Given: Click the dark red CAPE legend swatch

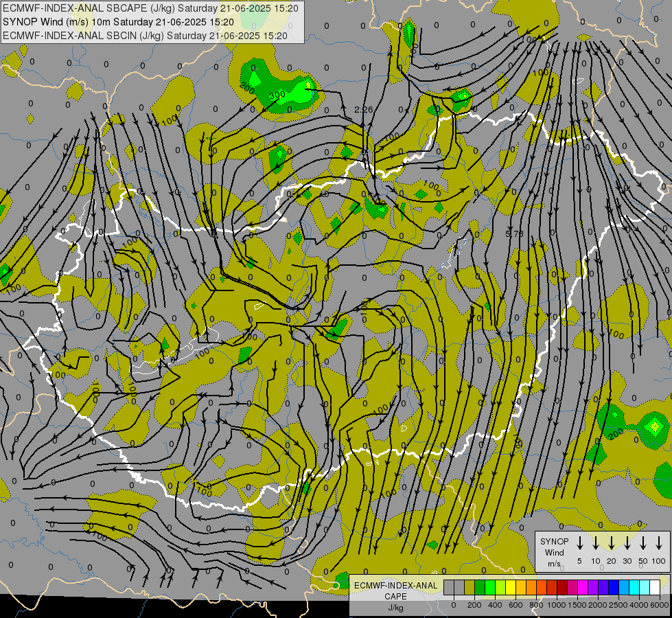Looking at the screenshot, I should tap(562, 587).
